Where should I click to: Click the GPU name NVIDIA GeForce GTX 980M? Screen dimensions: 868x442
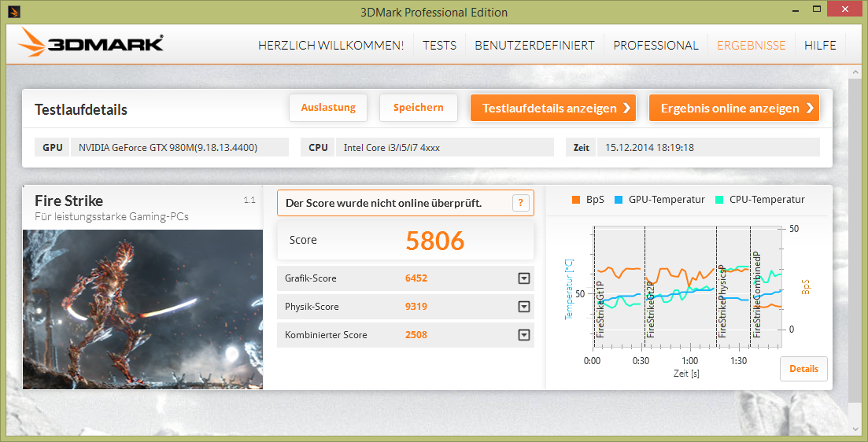168,148
